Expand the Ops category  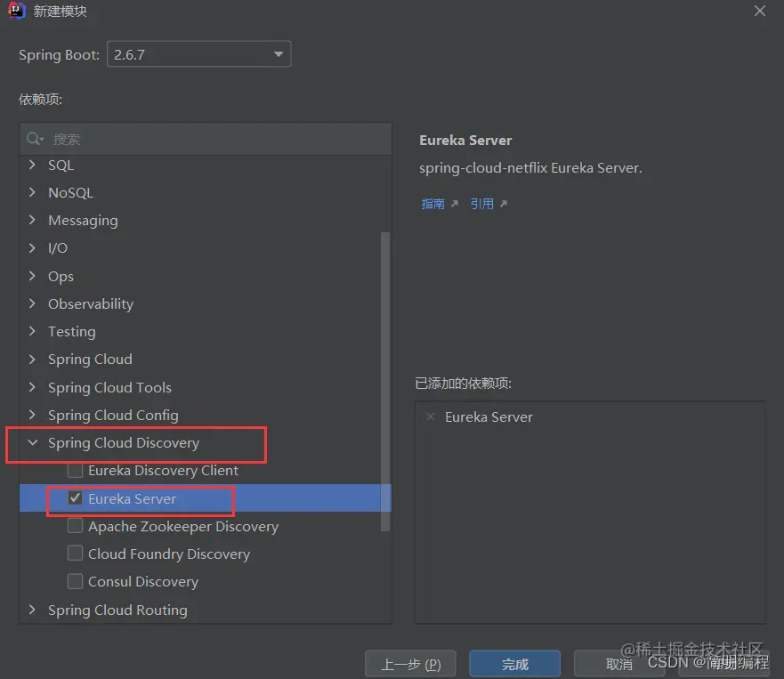pos(33,276)
